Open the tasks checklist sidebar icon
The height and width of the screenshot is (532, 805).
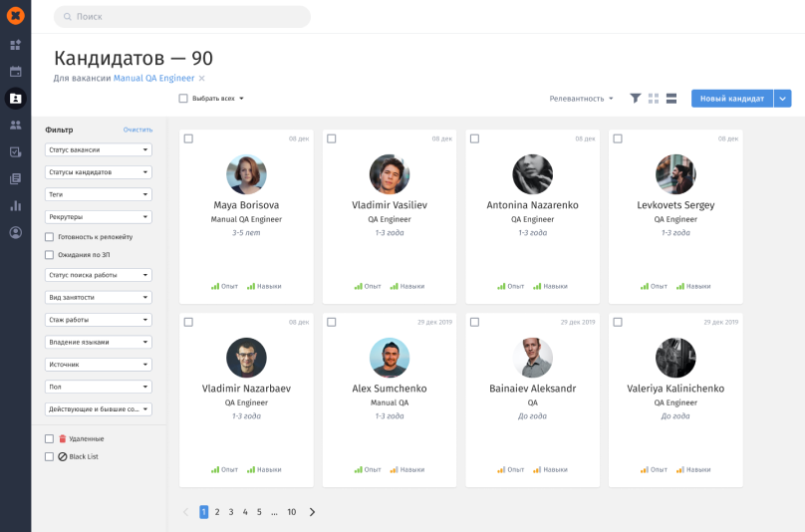coord(15,152)
